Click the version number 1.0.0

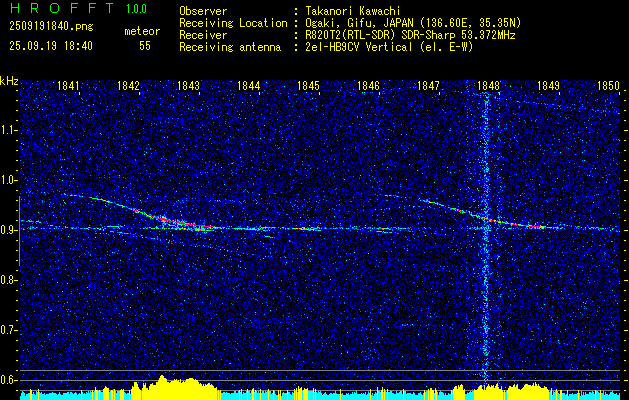point(136,8)
